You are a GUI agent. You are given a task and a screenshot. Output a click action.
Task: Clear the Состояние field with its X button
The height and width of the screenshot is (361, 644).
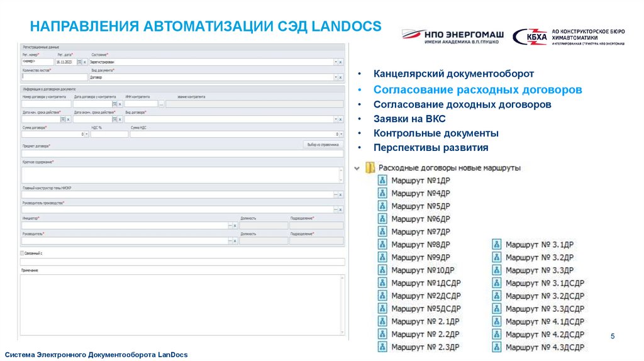click(341, 62)
